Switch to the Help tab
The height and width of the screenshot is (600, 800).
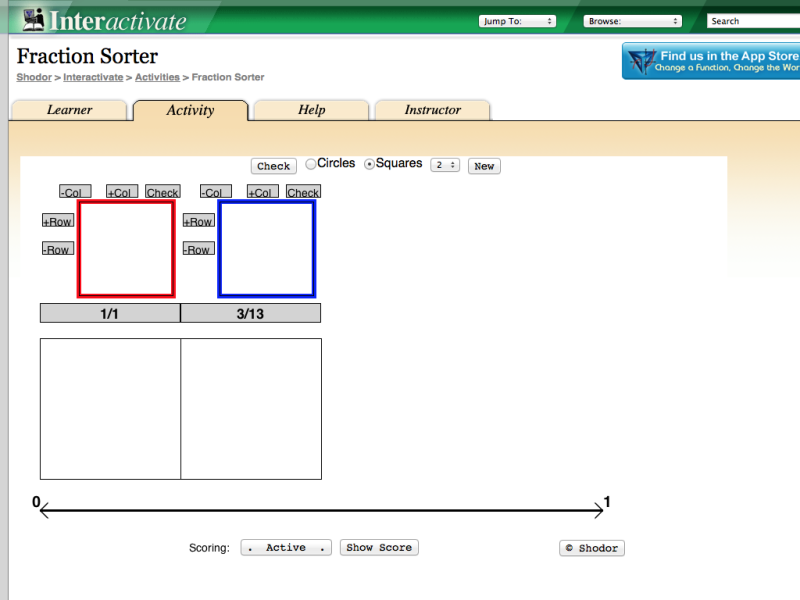(311, 110)
